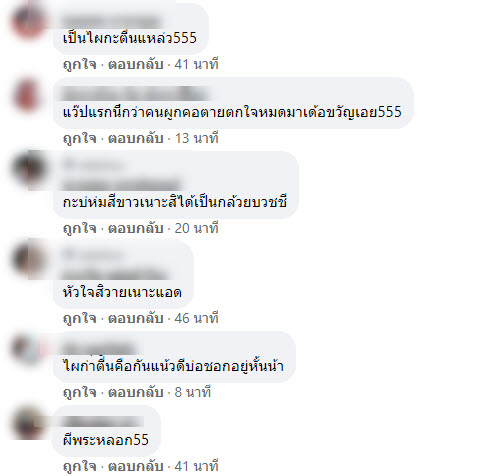Reply to the comment ending with ขวัญเอย555
Screen dimensions: 493x476
click(x=136, y=138)
